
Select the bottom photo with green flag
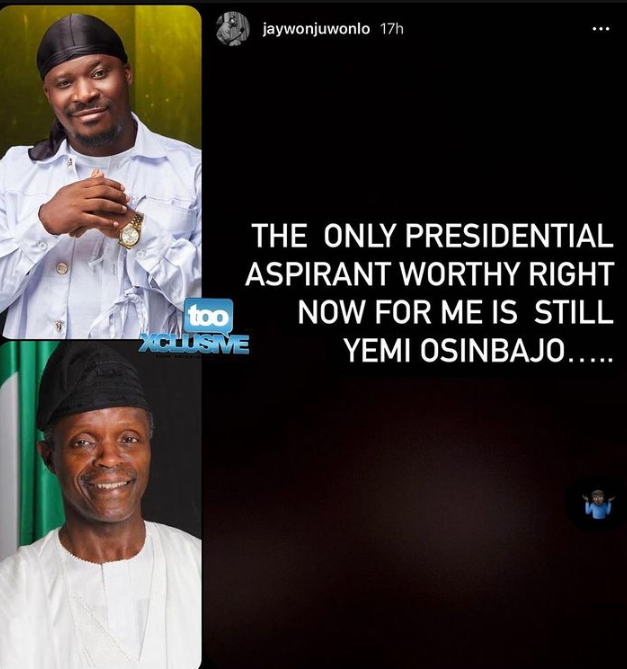pyautogui.click(x=101, y=505)
